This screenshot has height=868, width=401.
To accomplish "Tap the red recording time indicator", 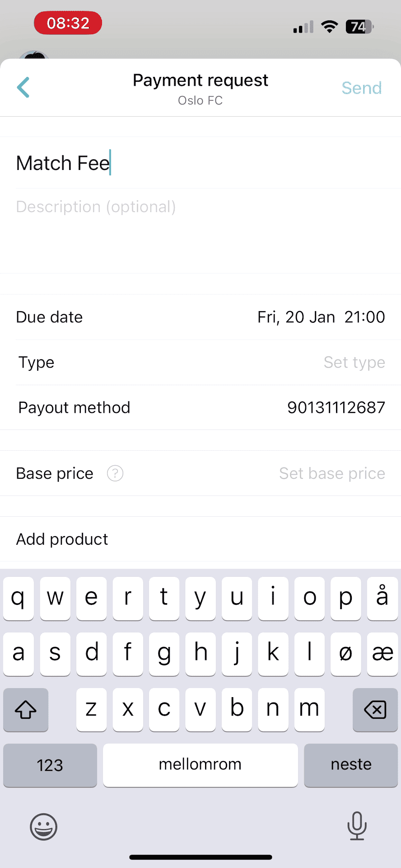I will (x=68, y=23).
